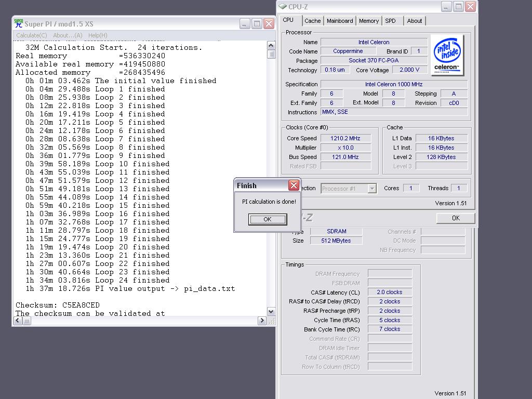Click OK in the Finish dialog
532x399 pixels.
(268, 219)
